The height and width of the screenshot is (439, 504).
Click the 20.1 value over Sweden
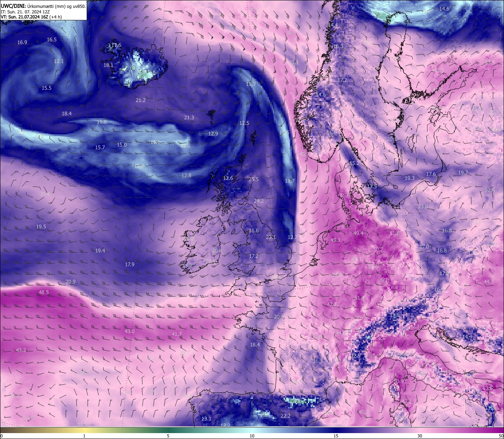click(x=392, y=139)
